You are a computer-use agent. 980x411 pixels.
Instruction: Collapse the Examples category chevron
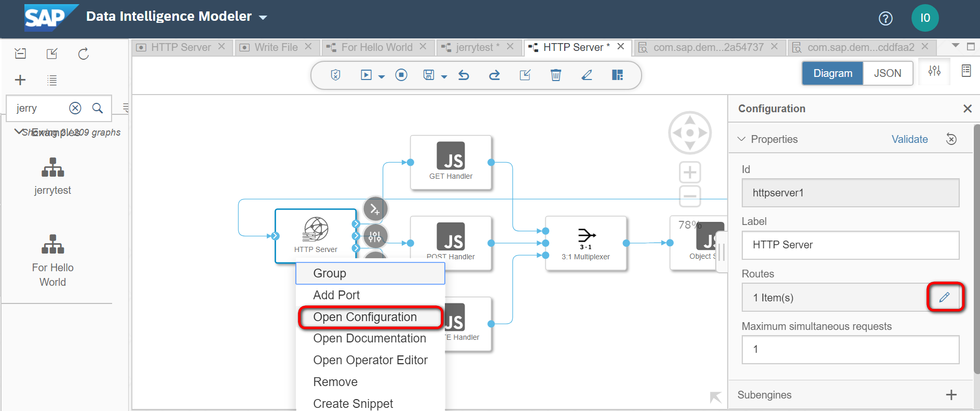click(x=18, y=131)
